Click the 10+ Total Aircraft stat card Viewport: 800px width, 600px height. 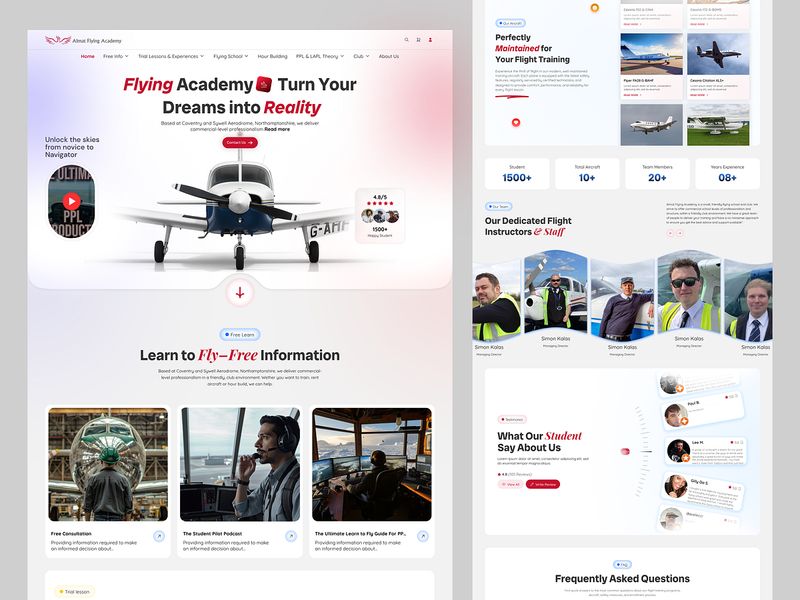(x=587, y=174)
